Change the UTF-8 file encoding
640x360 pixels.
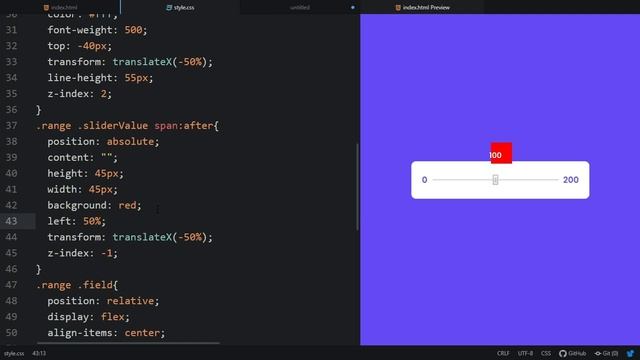525,353
